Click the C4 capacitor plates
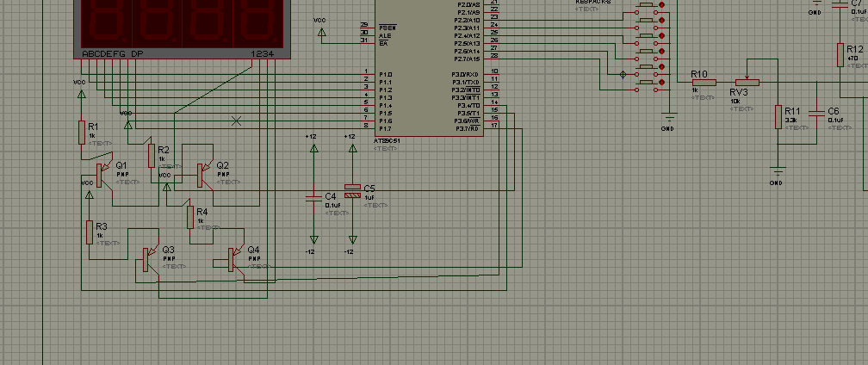Image resolution: width=868 pixels, height=365 pixels. tap(313, 197)
